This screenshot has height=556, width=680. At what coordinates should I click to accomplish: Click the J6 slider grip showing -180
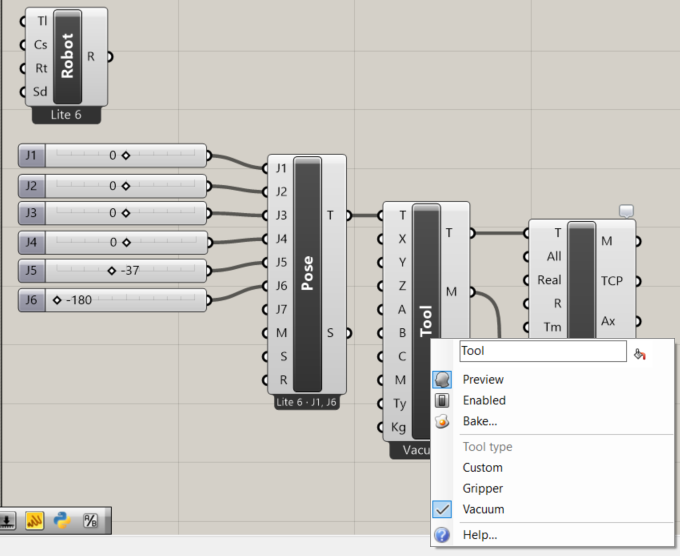coord(57,300)
